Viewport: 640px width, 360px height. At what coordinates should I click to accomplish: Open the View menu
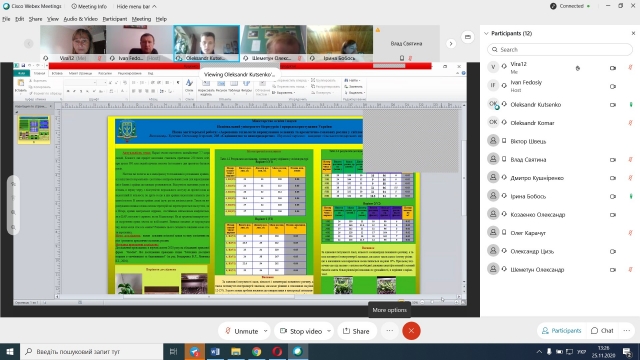(x=53, y=19)
